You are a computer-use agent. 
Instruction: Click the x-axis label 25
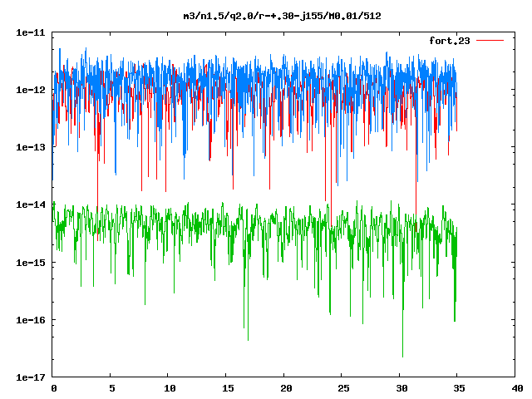click(343, 388)
